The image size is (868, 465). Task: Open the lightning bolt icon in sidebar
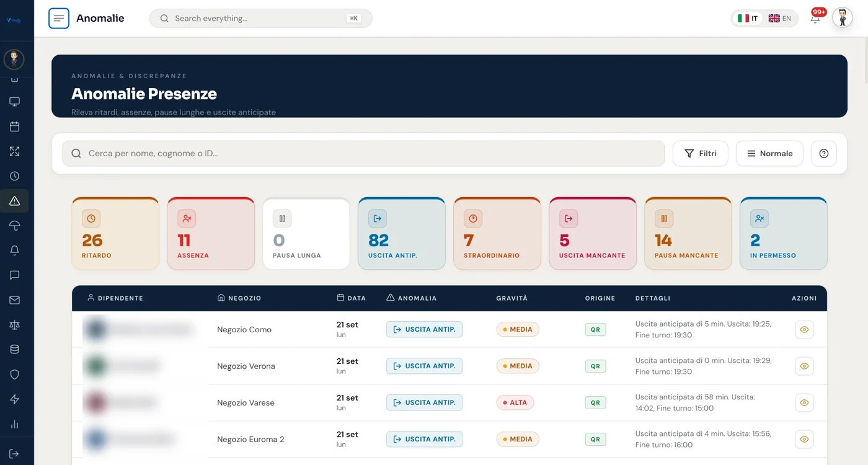click(x=14, y=399)
